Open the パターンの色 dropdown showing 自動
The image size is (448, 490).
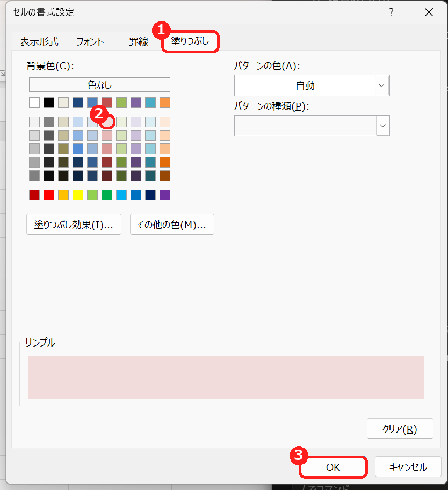(x=312, y=85)
